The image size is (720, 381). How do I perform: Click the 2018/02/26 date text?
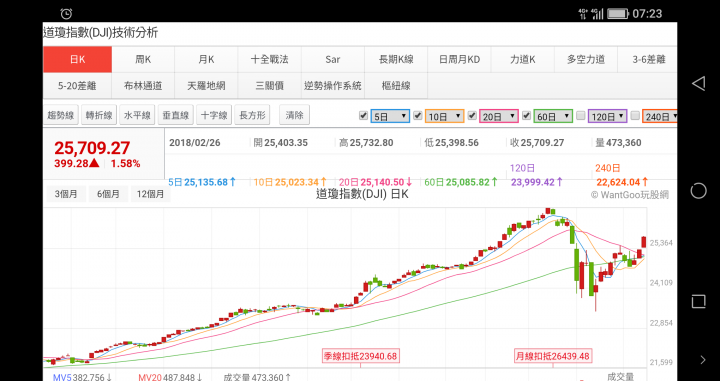(195, 143)
